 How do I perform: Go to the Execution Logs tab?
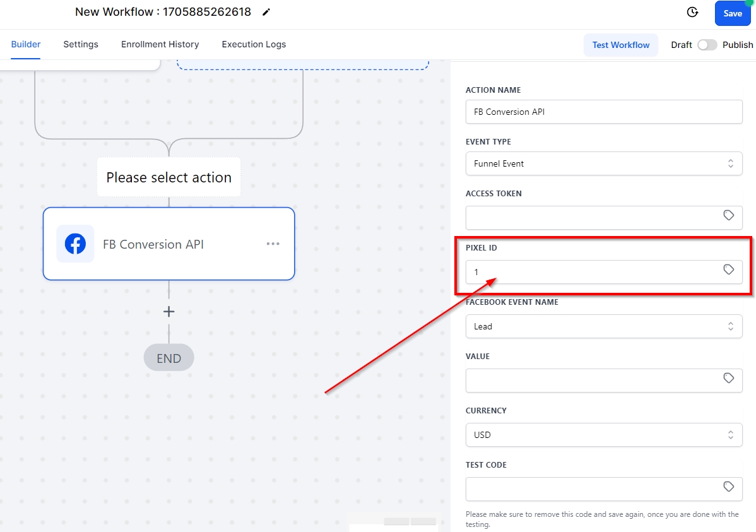pyautogui.click(x=254, y=44)
